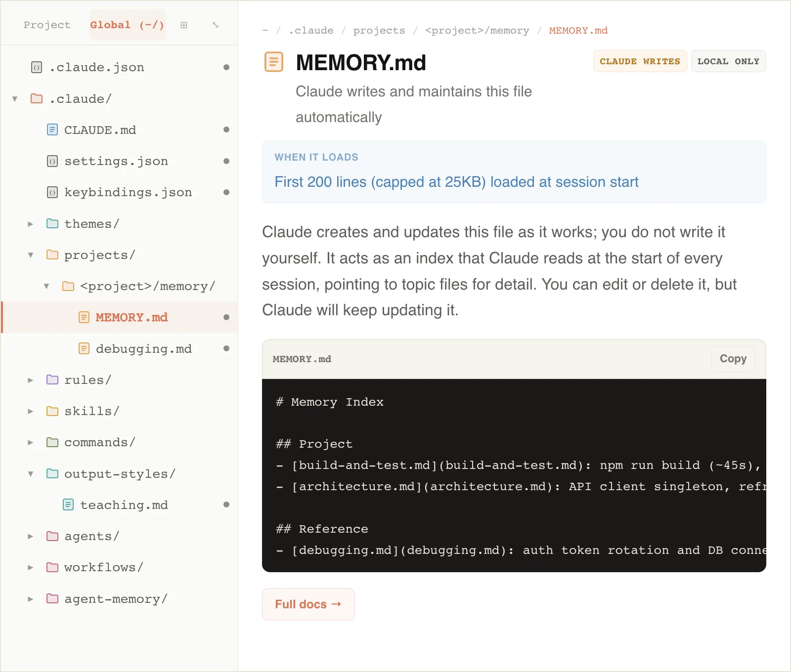Expand the themes/ folder
The image size is (791, 672).
(x=31, y=224)
